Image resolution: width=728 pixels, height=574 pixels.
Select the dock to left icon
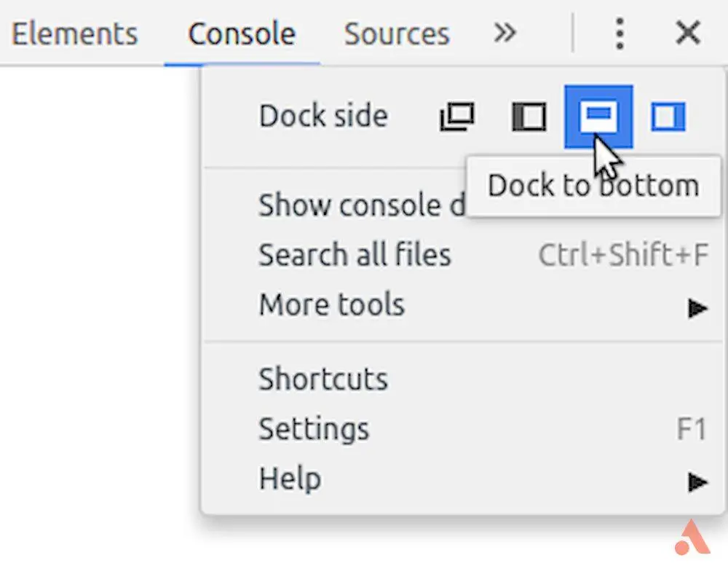(529, 117)
